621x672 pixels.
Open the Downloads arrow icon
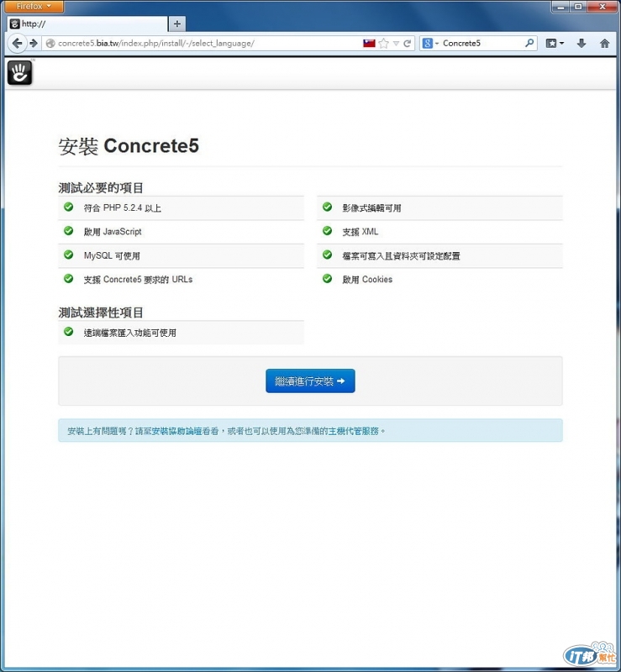pos(582,44)
